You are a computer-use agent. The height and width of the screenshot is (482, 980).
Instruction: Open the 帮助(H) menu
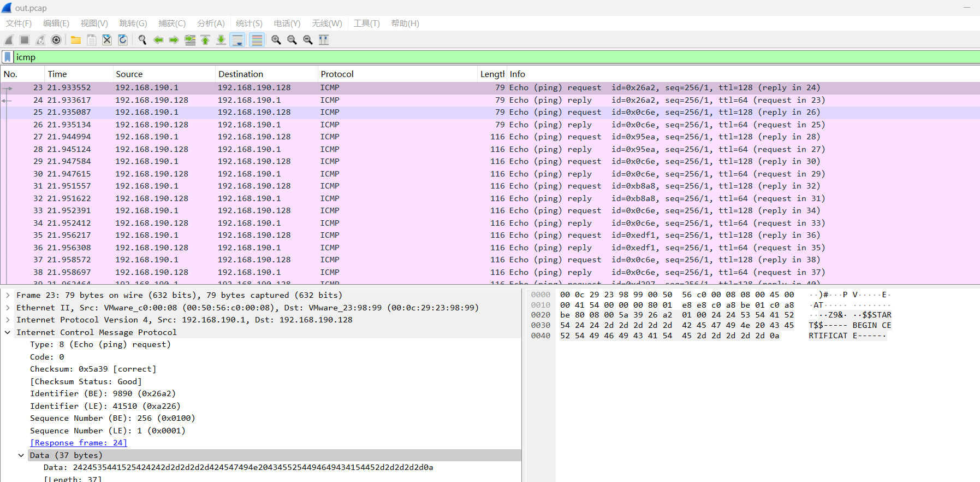coord(405,23)
